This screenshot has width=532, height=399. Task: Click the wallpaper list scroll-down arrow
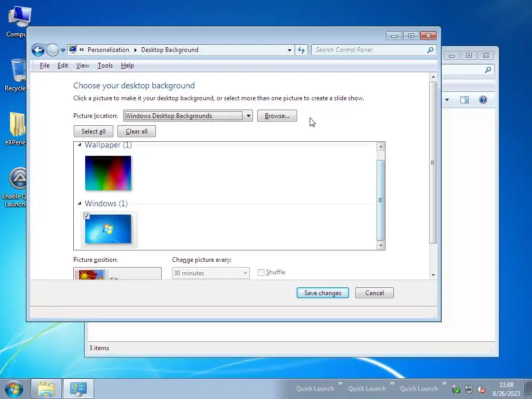point(381,245)
